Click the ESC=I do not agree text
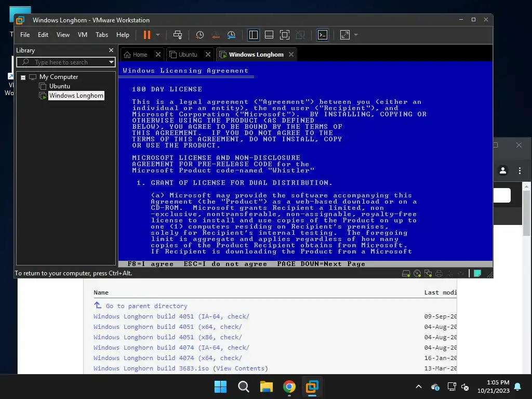This screenshot has width=532, height=399. [x=225, y=264]
